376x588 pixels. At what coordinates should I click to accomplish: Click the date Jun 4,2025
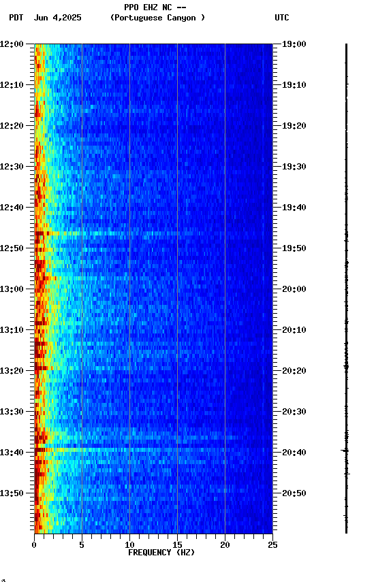(x=57, y=18)
